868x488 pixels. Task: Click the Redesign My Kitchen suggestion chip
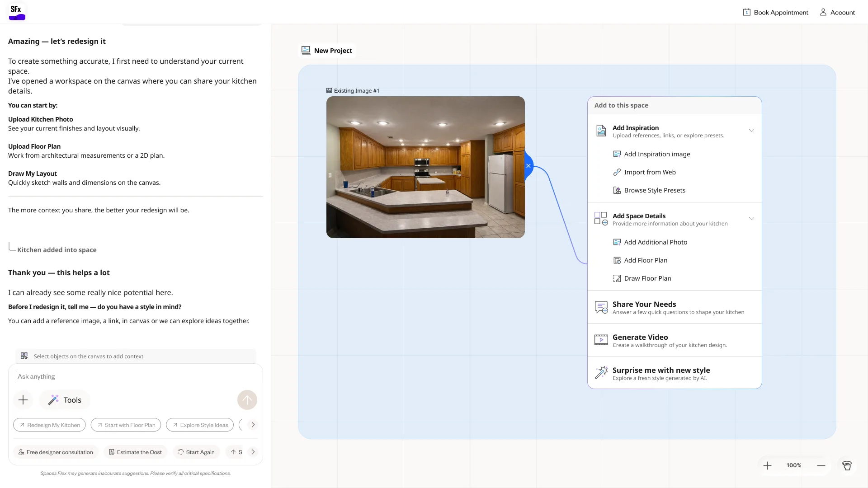[49, 425]
